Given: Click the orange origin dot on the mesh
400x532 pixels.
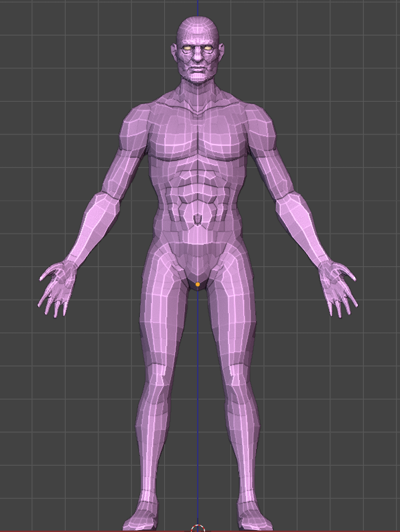Looking at the screenshot, I should tap(198, 284).
